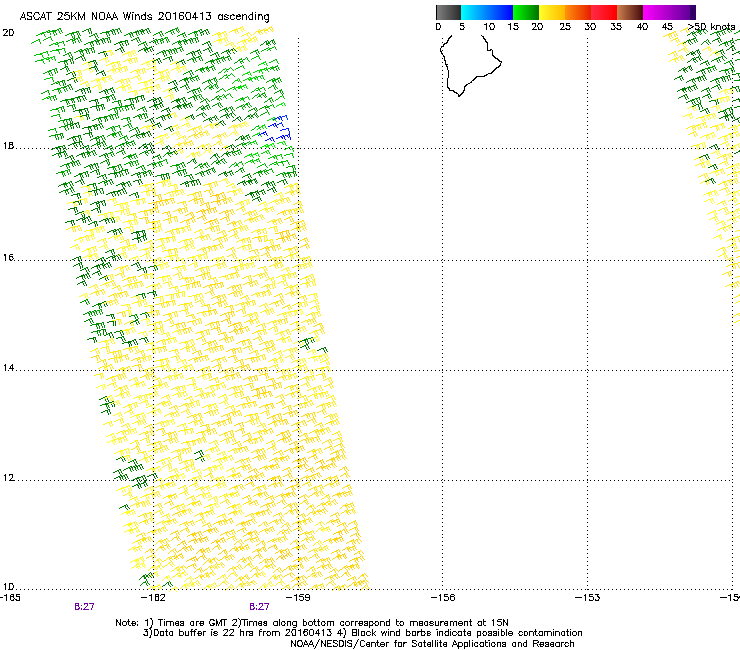Click the longitude label '-156'

(x=443, y=598)
